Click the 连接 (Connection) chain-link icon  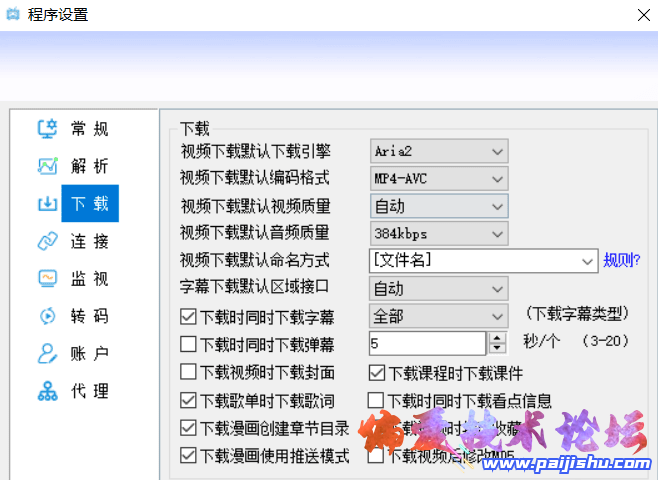47,241
